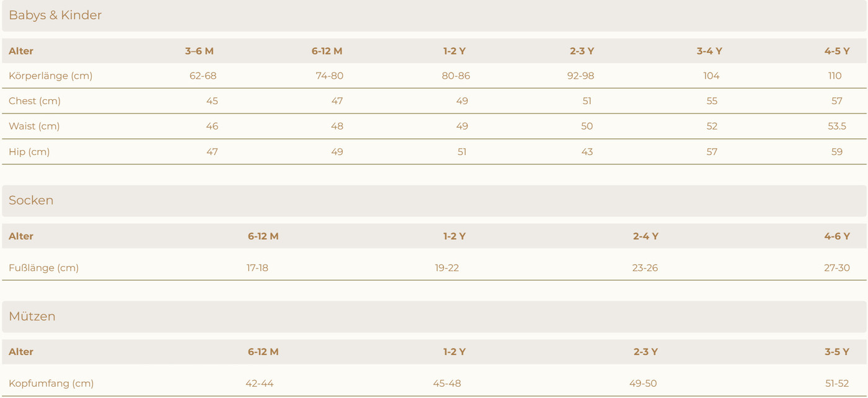868x398 pixels.
Task: Select the '3-5 Y' hats column header
Action: point(836,352)
